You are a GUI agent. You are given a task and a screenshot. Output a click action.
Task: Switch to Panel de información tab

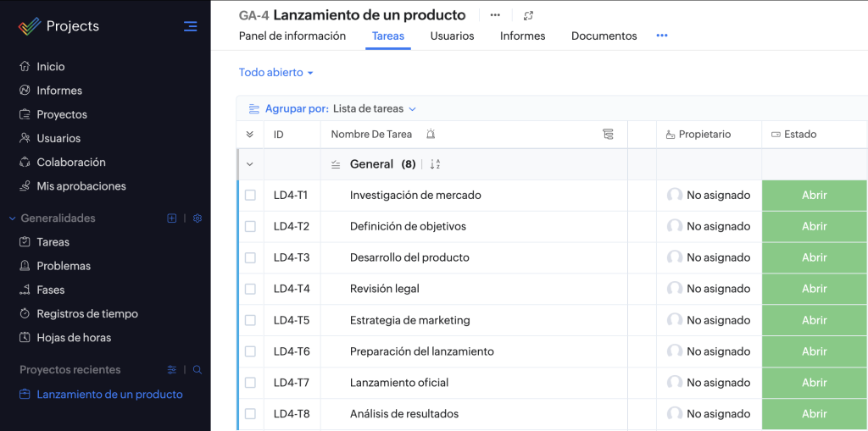(292, 36)
